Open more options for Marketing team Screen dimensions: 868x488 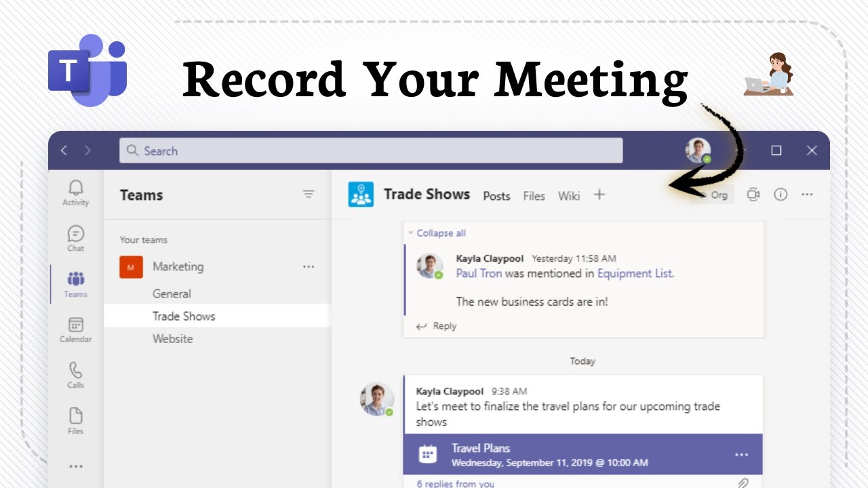pyautogui.click(x=309, y=267)
